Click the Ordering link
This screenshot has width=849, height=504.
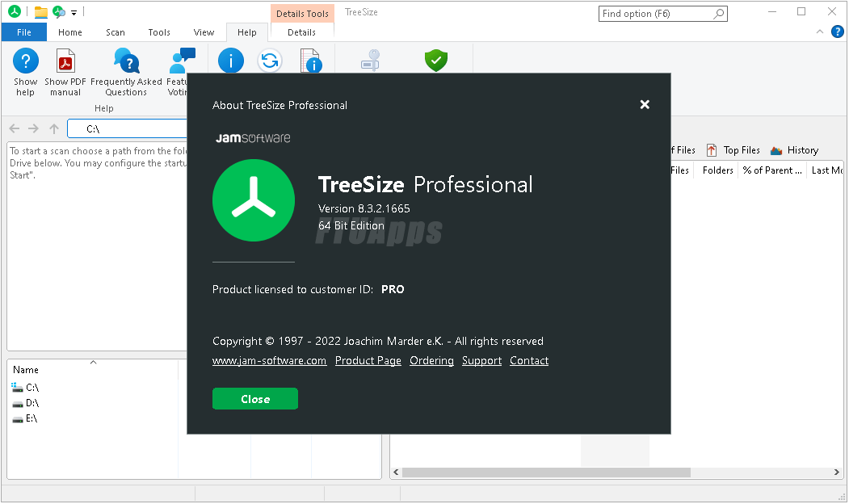(431, 360)
